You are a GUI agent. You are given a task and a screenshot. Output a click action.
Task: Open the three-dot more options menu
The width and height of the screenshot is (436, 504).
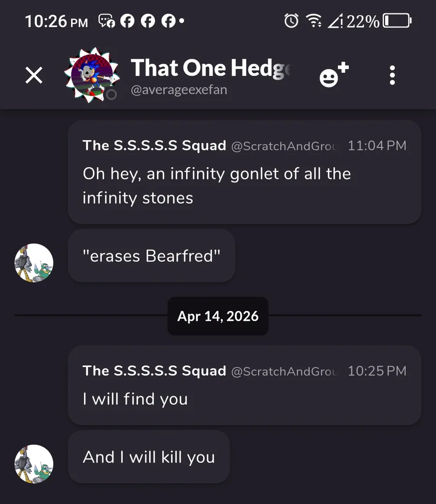point(392,75)
